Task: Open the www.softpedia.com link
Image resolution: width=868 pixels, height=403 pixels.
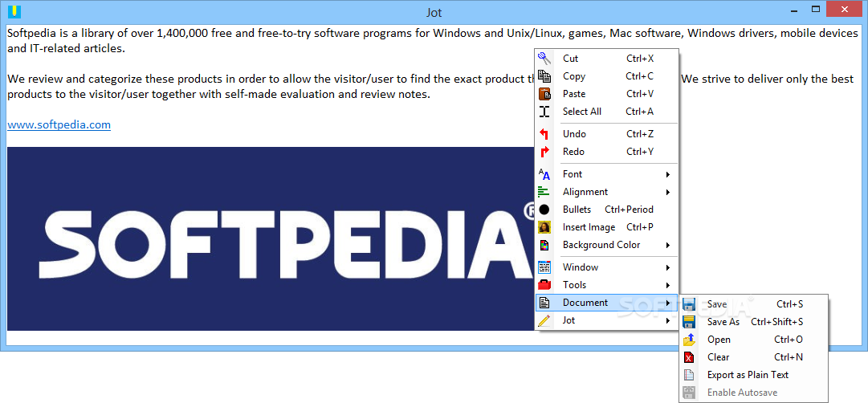Action: pos(59,124)
